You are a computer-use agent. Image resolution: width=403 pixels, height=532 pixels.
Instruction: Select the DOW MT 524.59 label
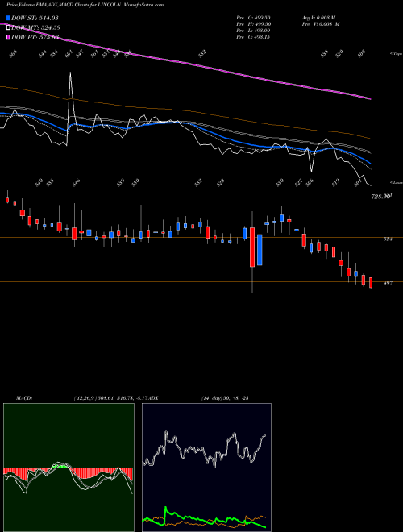35,27
